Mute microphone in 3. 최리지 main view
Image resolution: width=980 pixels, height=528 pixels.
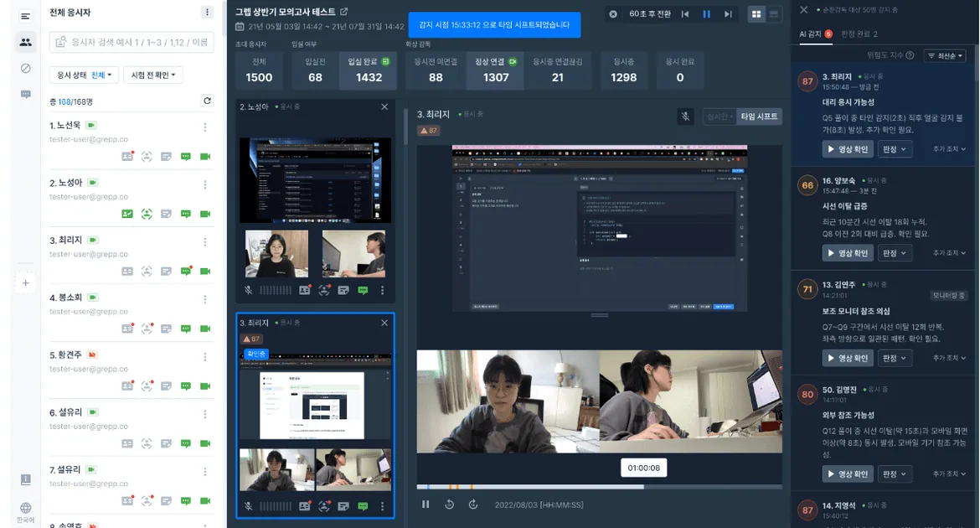[x=685, y=116]
